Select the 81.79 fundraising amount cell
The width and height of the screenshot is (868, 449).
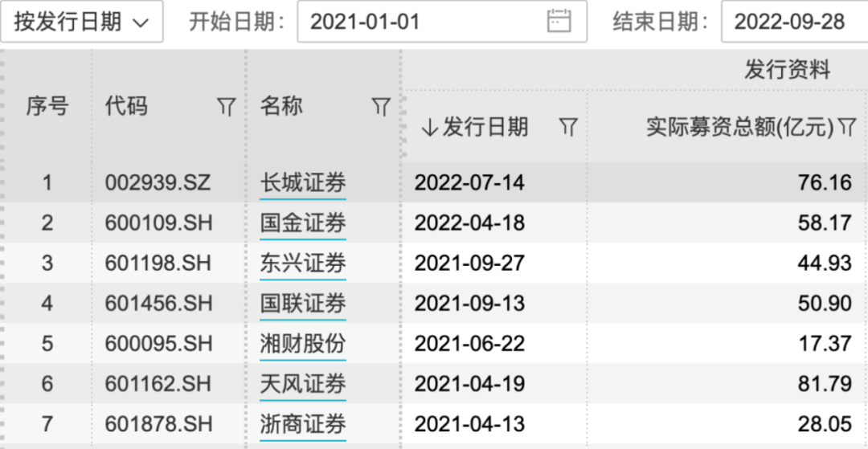tap(824, 384)
